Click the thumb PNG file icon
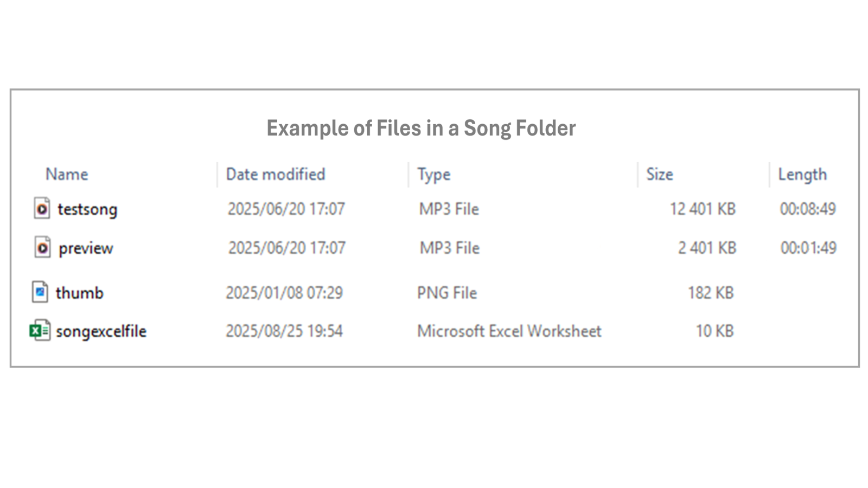 click(40, 292)
